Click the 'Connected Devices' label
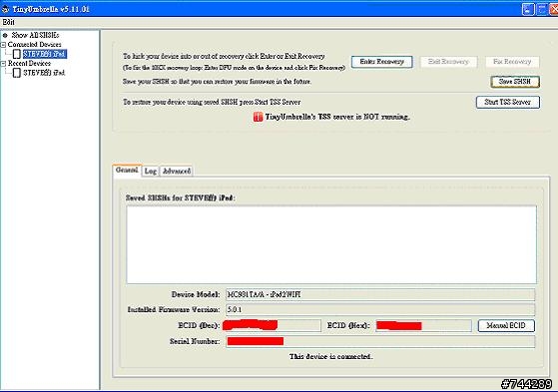Screen dimensions: 558x392 pyautogui.click(x=35, y=45)
